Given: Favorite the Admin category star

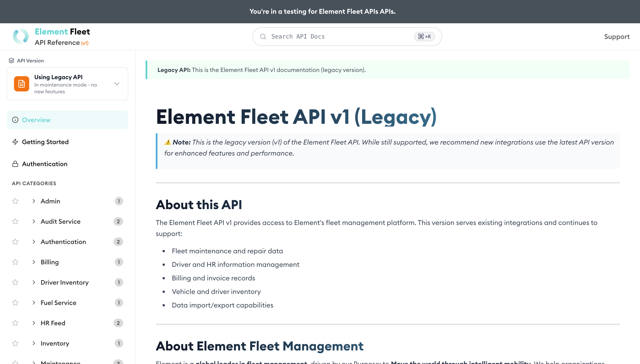Looking at the screenshot, I should [x=15, y=201].
